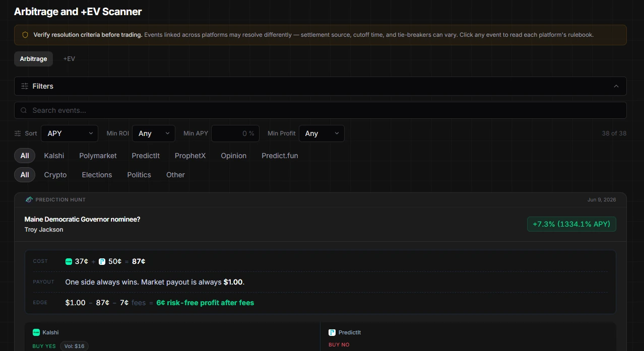The height and width of the screenshot is (351, 644).
Task: Click the Kalshi logo in bottom panel
Action: pyautogui.click(x=36, y=332)
